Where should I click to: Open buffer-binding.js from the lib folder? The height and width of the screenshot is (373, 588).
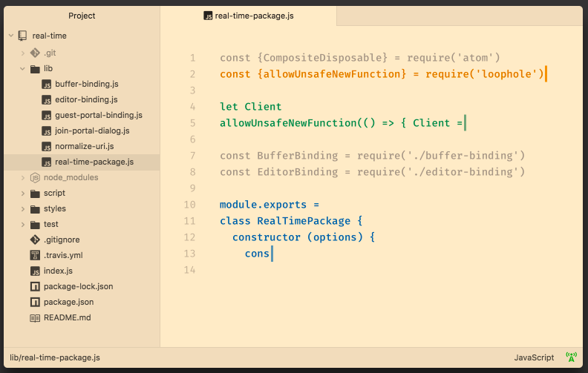click(x=86, y=85)
